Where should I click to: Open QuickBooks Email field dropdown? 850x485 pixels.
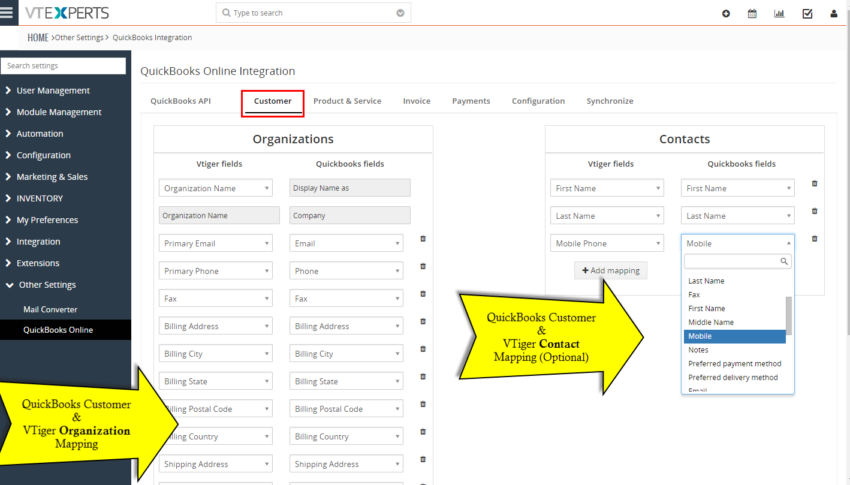coord(346,243)
